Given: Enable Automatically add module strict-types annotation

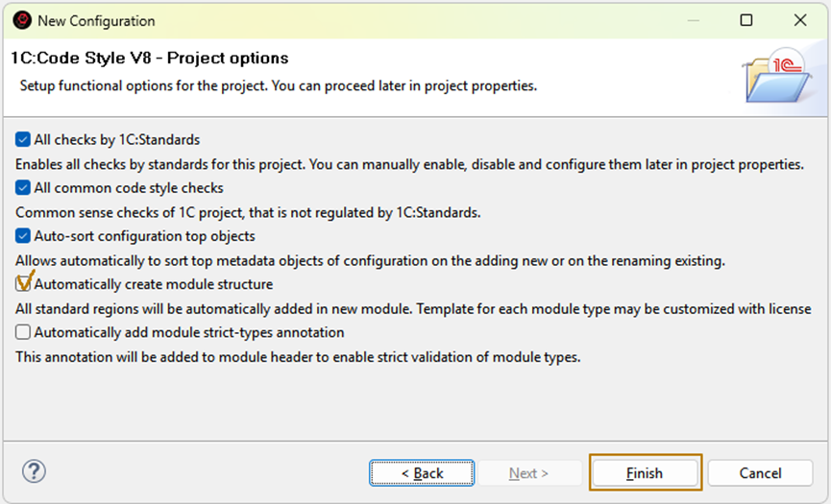Looking at the screenshot, I should [24, 333].
